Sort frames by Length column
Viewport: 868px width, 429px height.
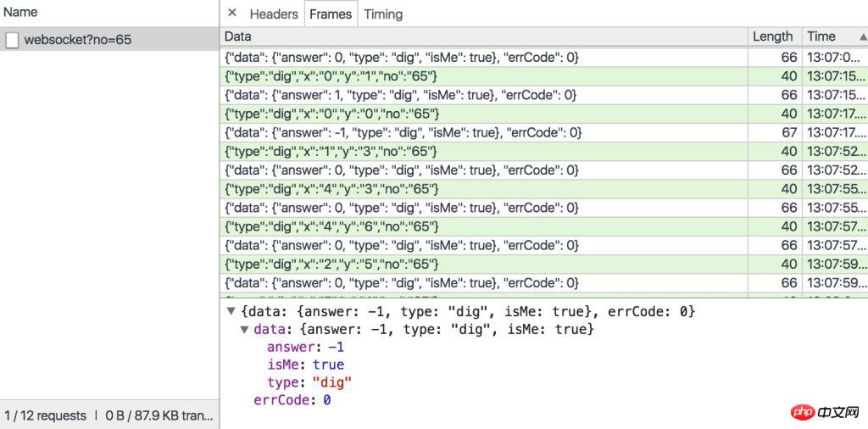pos(772,36)
